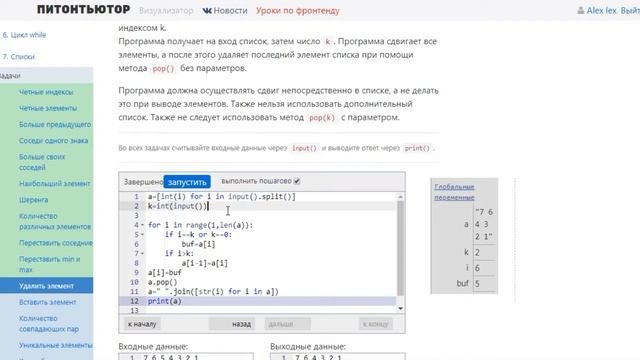Collapse the if block fold arrow on line 7
The width and height of the screenshot is (640, 360).
[x=142, y=253]
